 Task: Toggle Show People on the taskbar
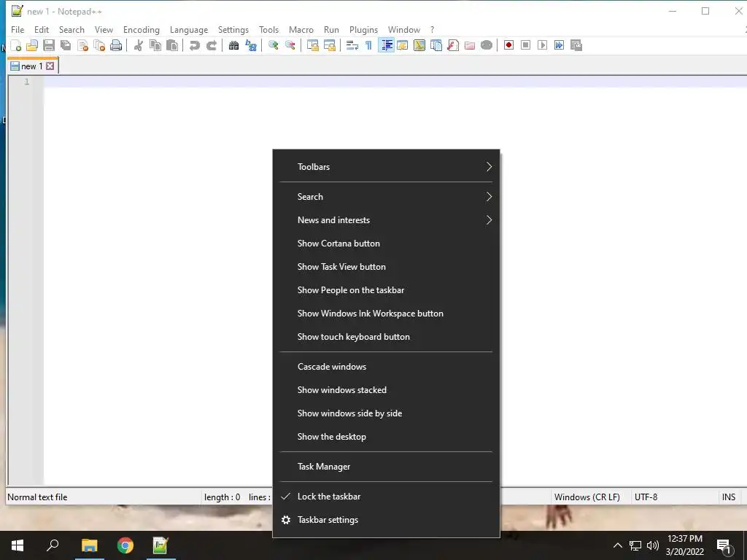pos(387,290)
